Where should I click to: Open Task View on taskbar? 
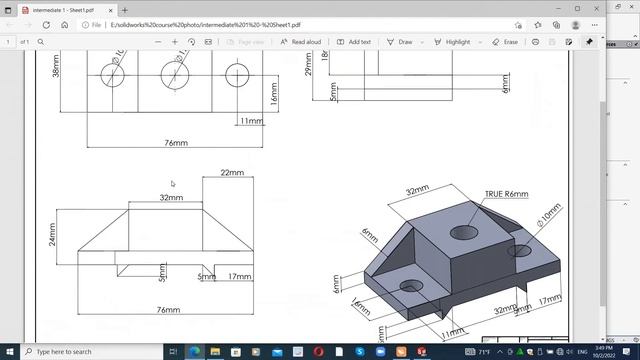173,351
